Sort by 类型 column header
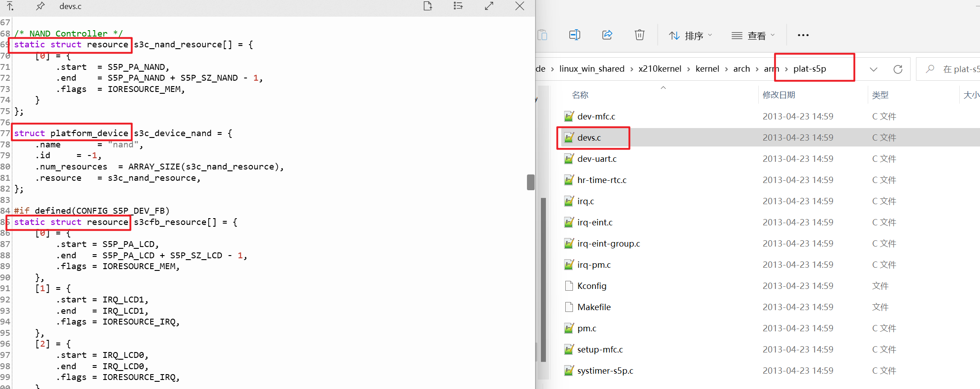The image size is (980, 389). tap(880, 95)
